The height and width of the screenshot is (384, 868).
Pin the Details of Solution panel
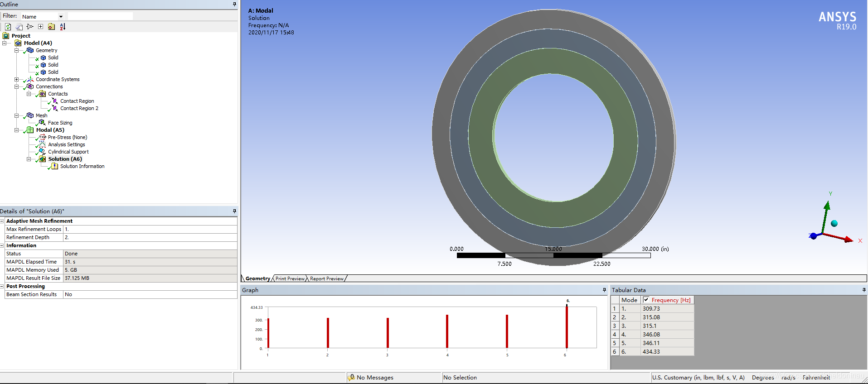point(234,211)
